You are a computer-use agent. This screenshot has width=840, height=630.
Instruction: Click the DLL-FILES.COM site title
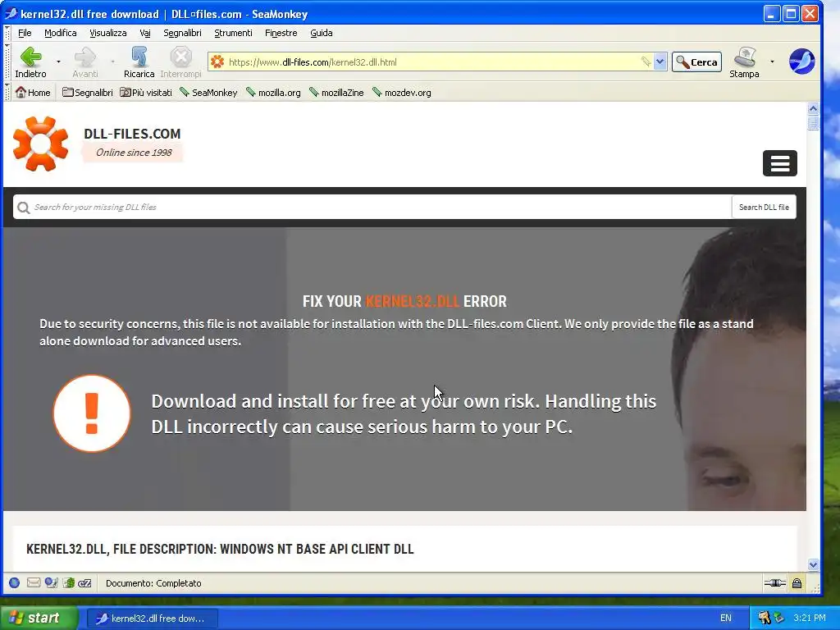132,134
